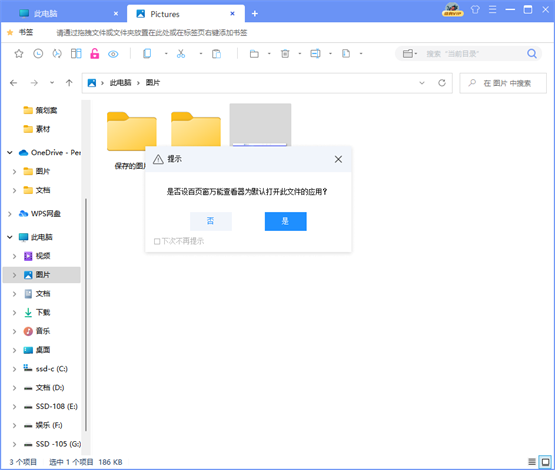This screenshot has width=555, height=470.
Task: Click the trash delete icon
Action: pyautogui.click(x=285, y=54)
